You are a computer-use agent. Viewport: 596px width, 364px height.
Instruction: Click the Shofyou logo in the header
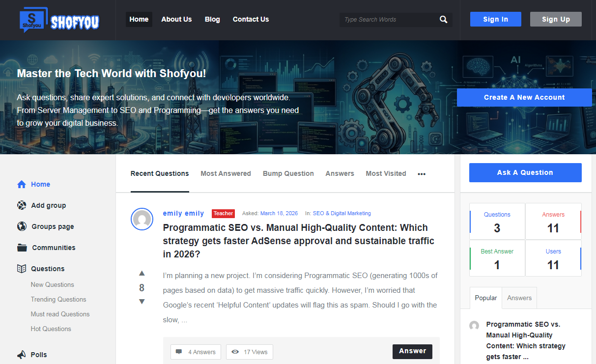[x=59, y=20]
